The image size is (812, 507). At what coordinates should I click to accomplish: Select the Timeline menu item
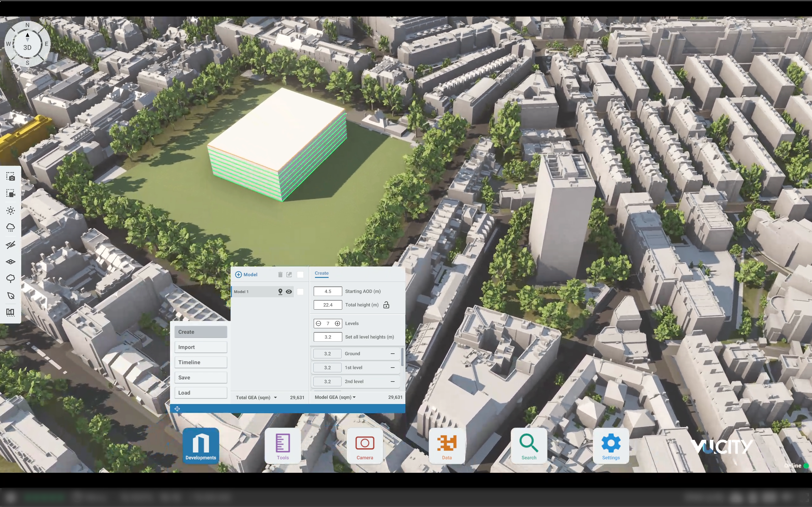(x=201, y=362)
